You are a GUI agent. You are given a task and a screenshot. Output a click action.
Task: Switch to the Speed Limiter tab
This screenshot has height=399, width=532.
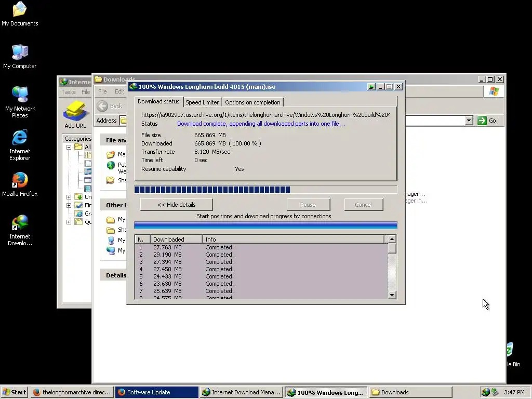pyautogui.click(x=202, y=102)
